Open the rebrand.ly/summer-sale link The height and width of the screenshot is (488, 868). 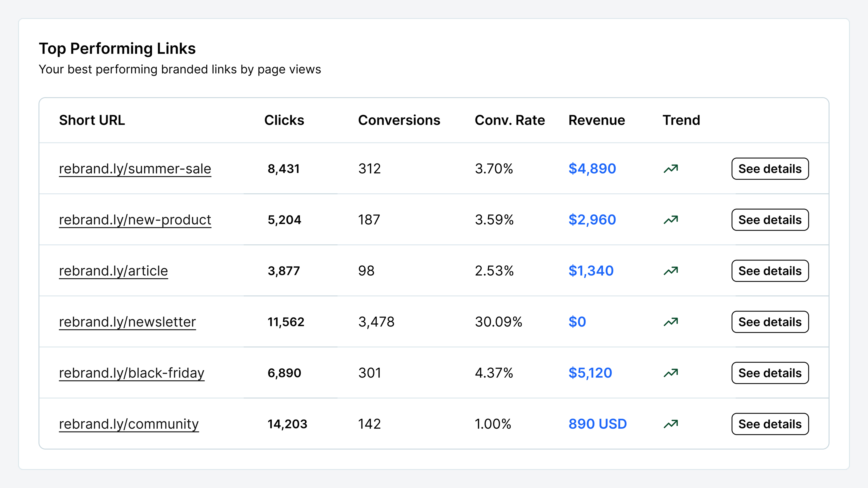point(135,169)
